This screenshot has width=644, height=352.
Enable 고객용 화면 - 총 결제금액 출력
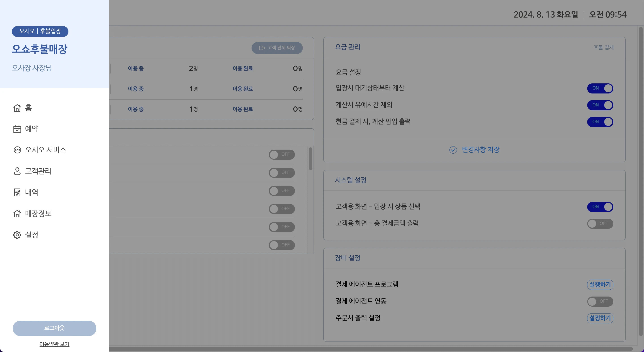coord(600,223)
